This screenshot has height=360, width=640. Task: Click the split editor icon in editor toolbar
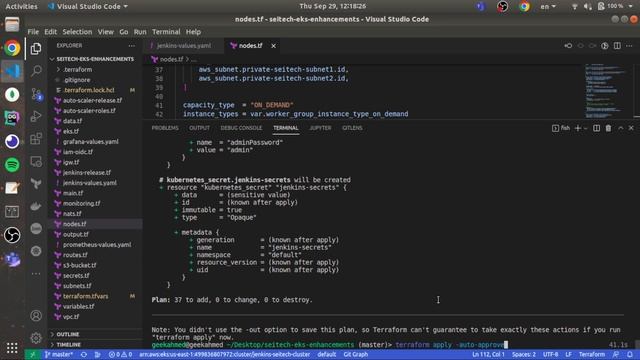tap(617, 46)
